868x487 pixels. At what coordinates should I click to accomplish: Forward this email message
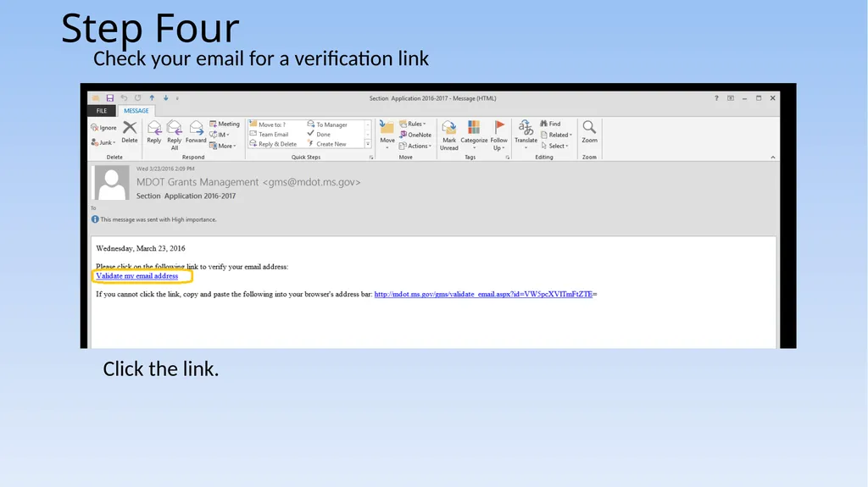(x=196, y=132)
